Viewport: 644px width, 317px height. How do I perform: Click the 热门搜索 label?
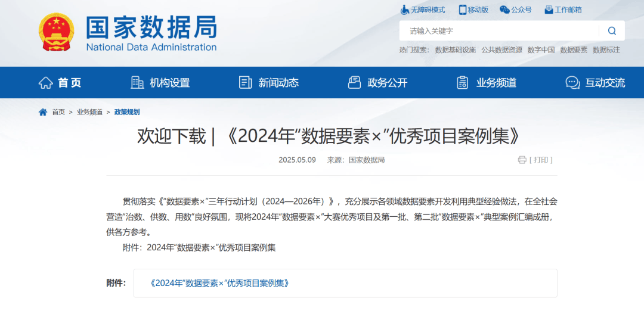[414, 50]
